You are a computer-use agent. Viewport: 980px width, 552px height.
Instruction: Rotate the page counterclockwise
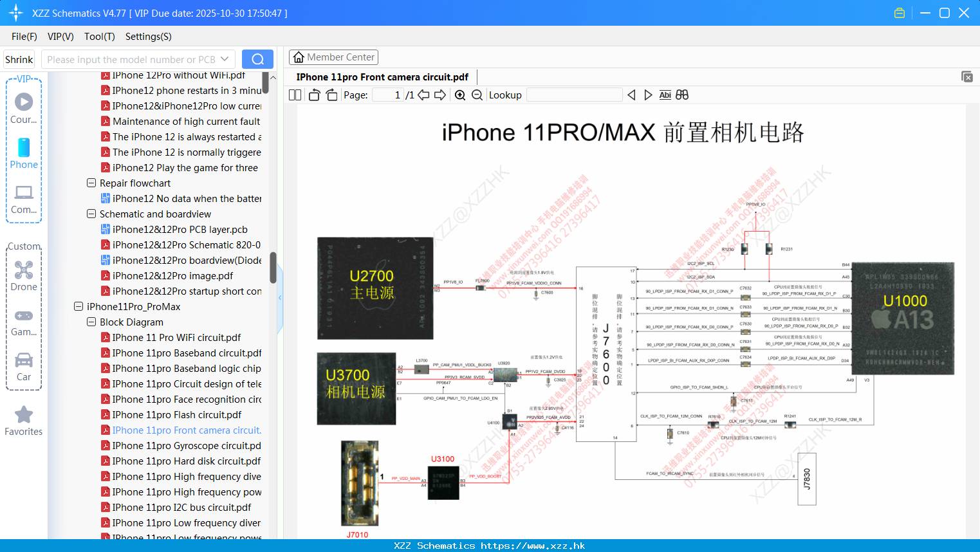(x=314, y=95)
